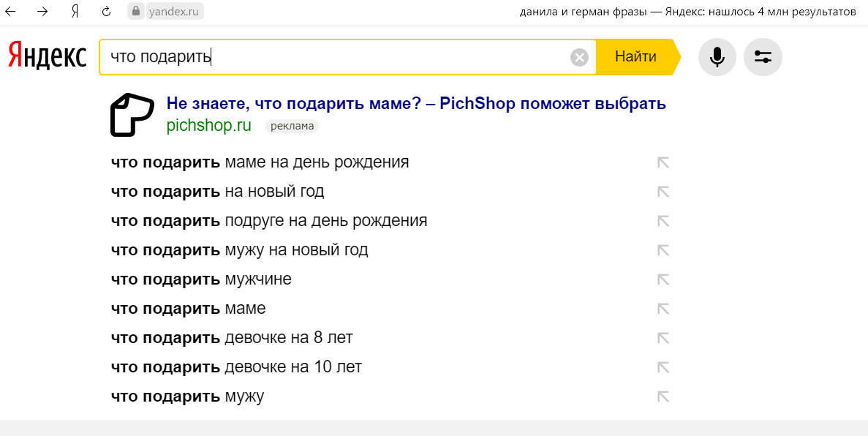Click the реклама label
This screenshot has width=868, height=436.
click(x=293, y=127)
